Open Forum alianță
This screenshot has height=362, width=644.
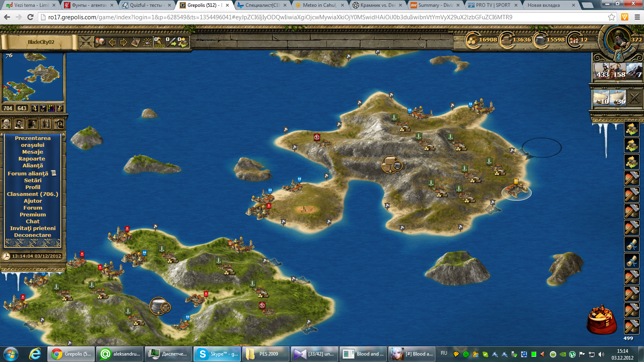click(x=28, y=174)
